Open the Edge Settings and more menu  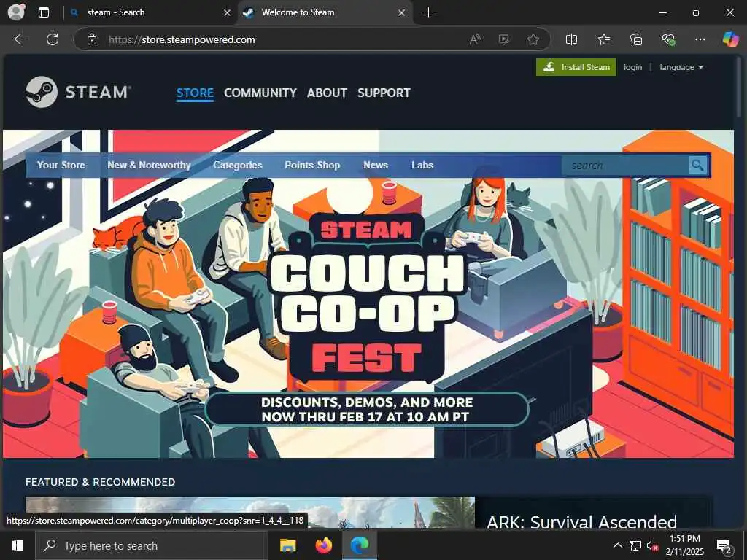pyautogui.click(x=700, y=39)
